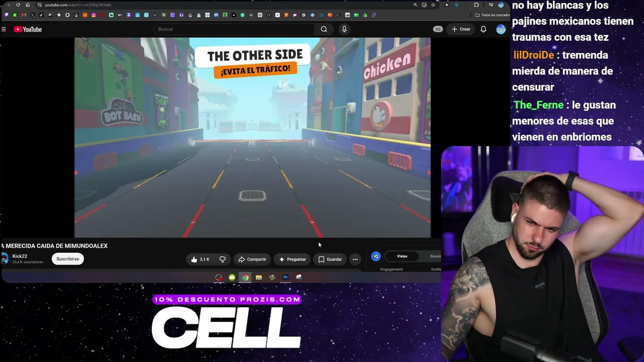Open the 'Crear' menu

click(x=461, y=29)
